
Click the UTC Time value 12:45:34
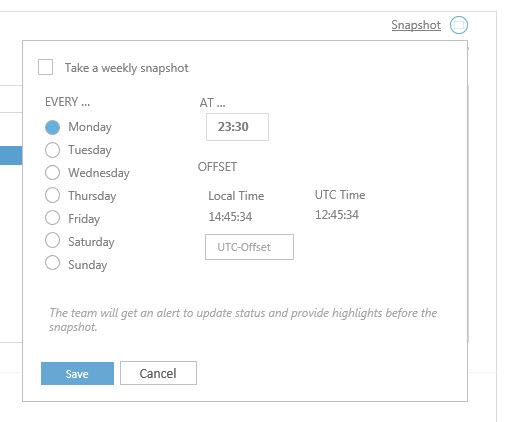(337, 215)
